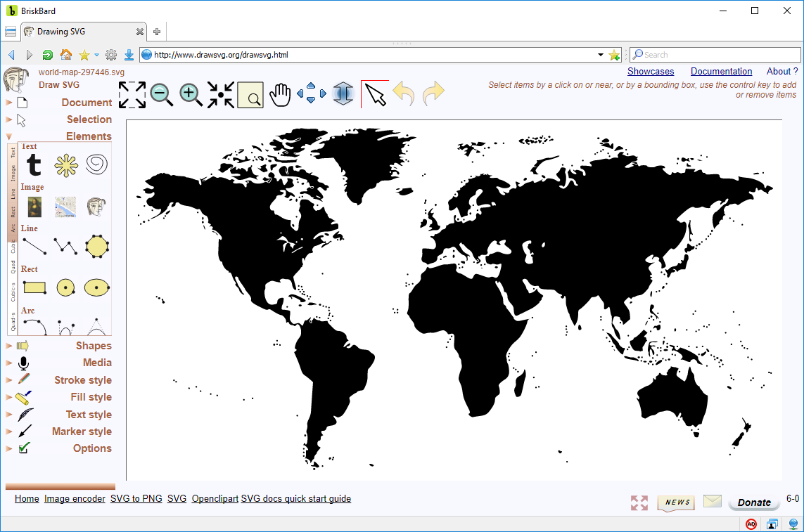Click the fit-to-view expand arrows icon

pos(132,93)
